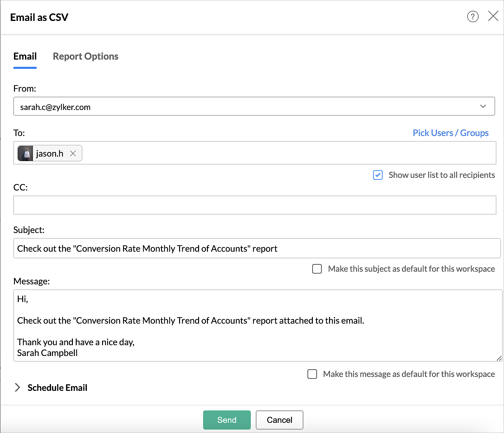Enable make this subject as default checkbox
Image resolution: width=504 pixels, height=433 pixels.
click(317, 269)
